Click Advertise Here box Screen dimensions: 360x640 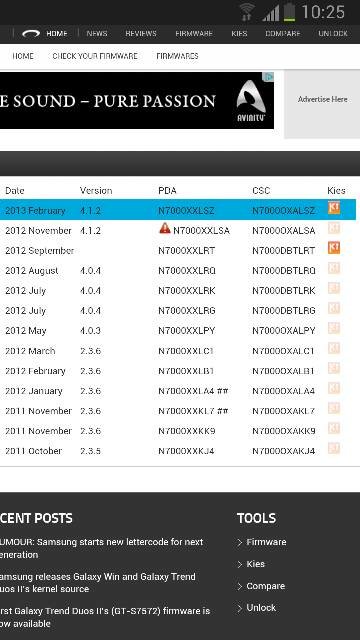322,104
